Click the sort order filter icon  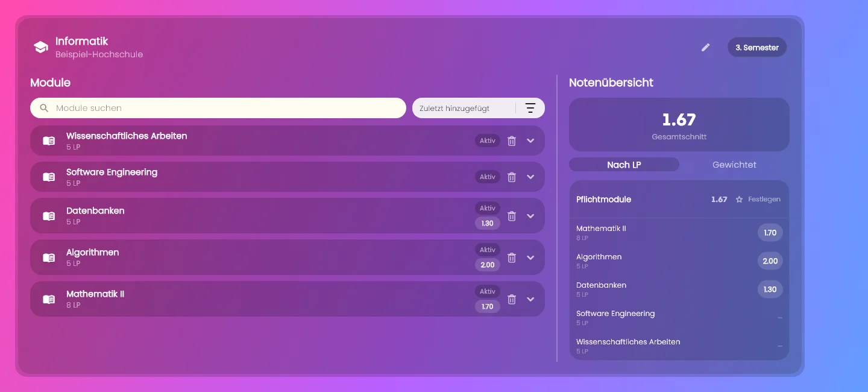[x=530, y=108]
